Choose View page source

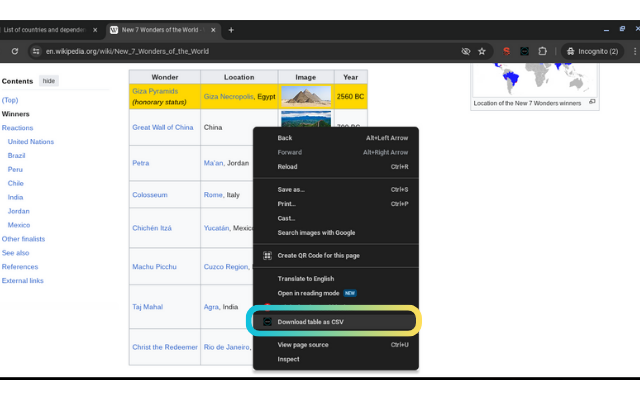point(336,345)
